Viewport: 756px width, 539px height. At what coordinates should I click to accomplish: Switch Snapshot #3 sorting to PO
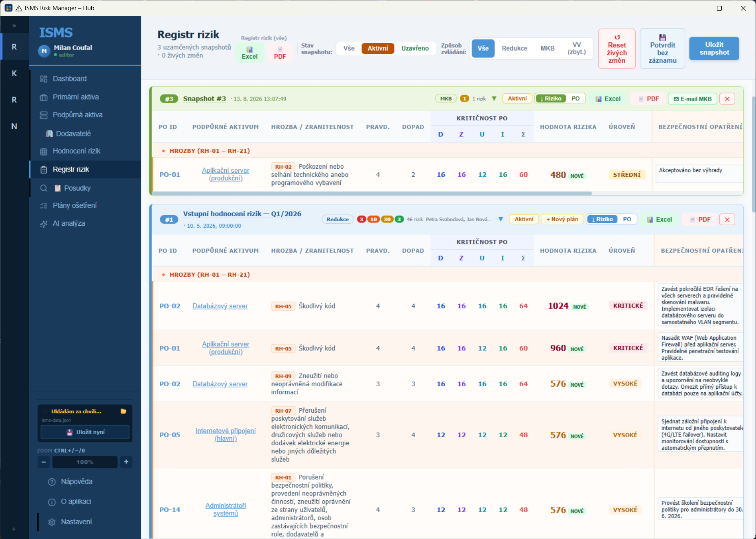(575, 99)
